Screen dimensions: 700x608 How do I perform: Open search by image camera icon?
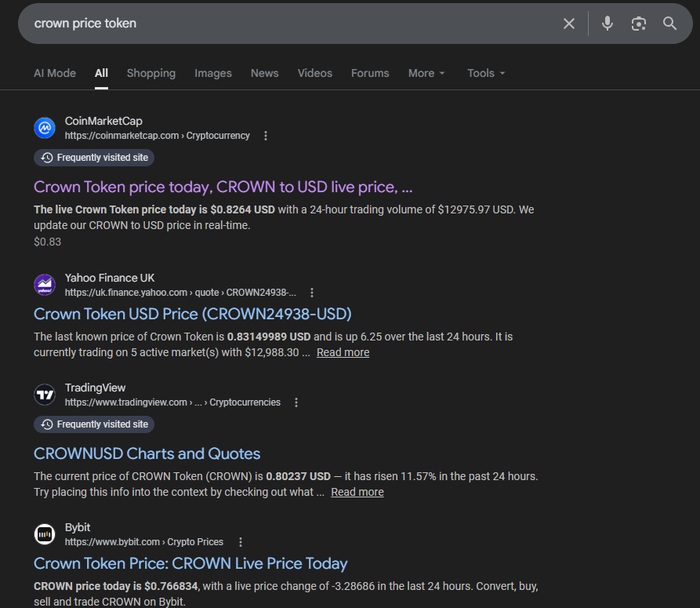[639, 24]
